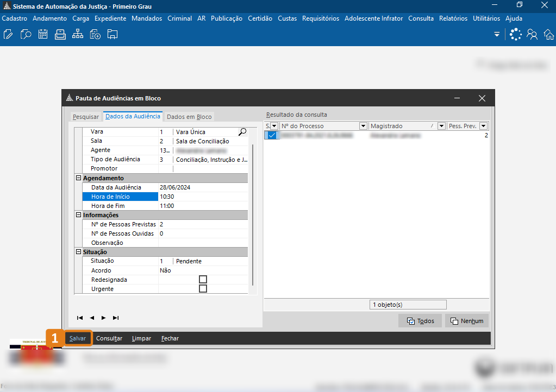Open the Custas menu

(x=287, y=18)
